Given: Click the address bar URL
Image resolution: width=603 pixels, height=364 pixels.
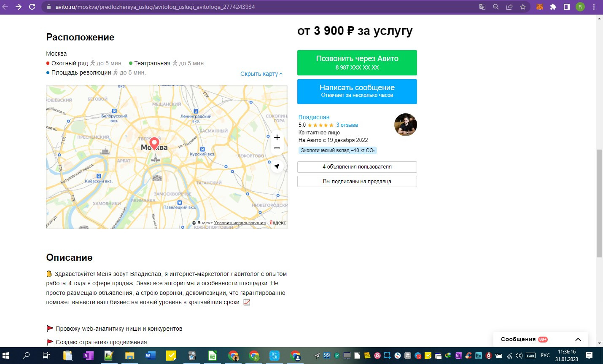Looking at the screenshot, I should 155,7.
